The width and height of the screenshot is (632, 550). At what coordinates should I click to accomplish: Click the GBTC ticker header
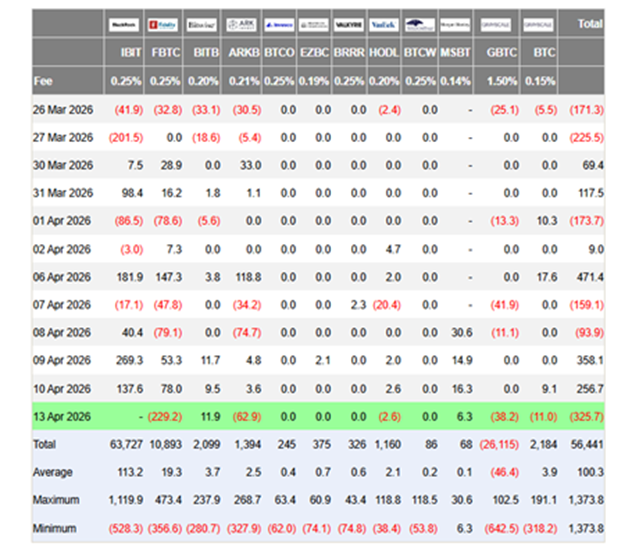(501, 52)
